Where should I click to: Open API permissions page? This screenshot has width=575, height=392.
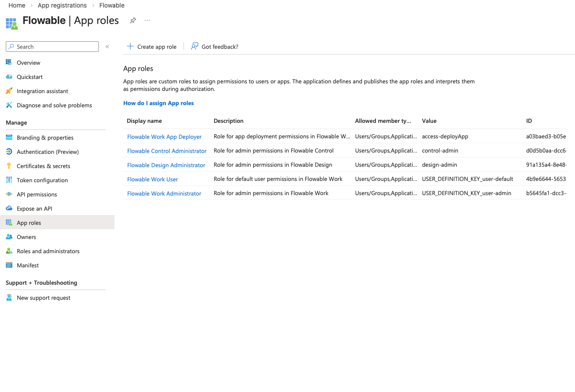point(37,194)
